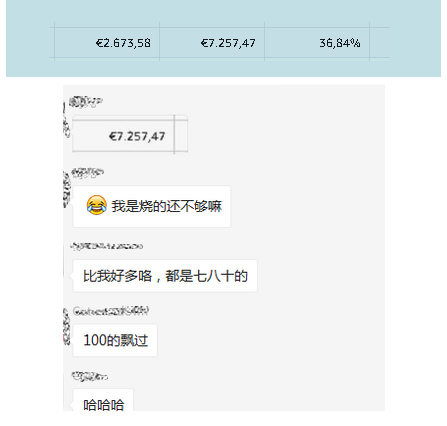Click the €7.257,47 cell in top table

click(212, 43)
